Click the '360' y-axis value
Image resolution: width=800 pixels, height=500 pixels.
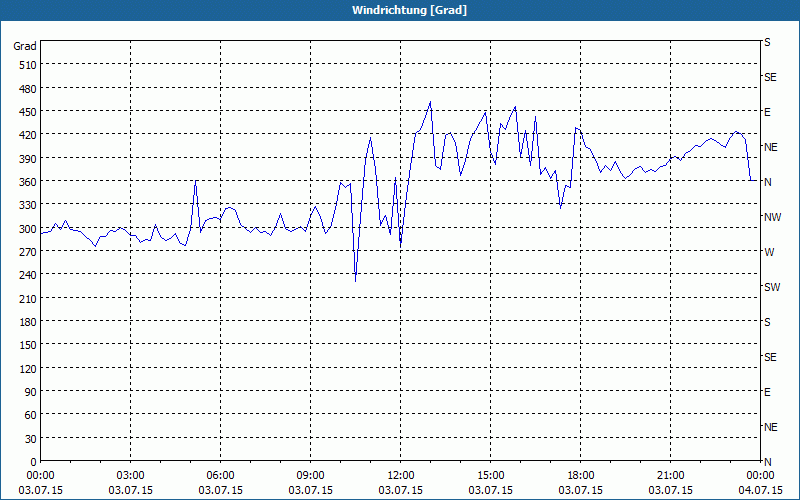point(29,182)
